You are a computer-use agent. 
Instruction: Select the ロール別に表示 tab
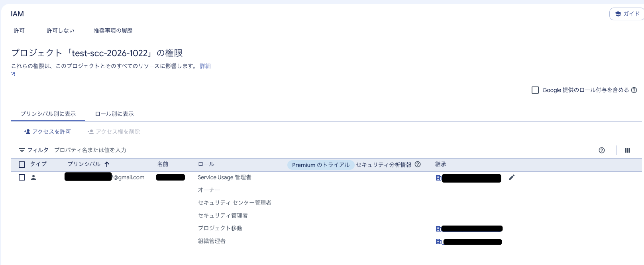tap(114, 114)
